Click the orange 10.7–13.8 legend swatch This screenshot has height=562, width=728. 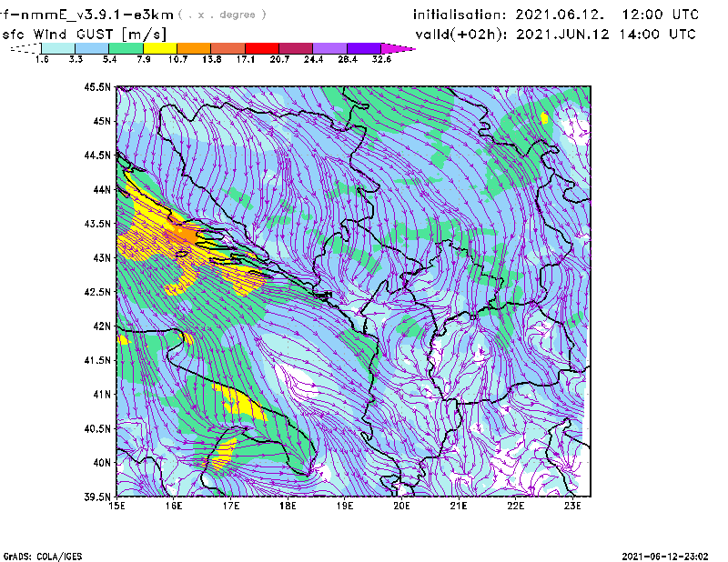(194, 48)
